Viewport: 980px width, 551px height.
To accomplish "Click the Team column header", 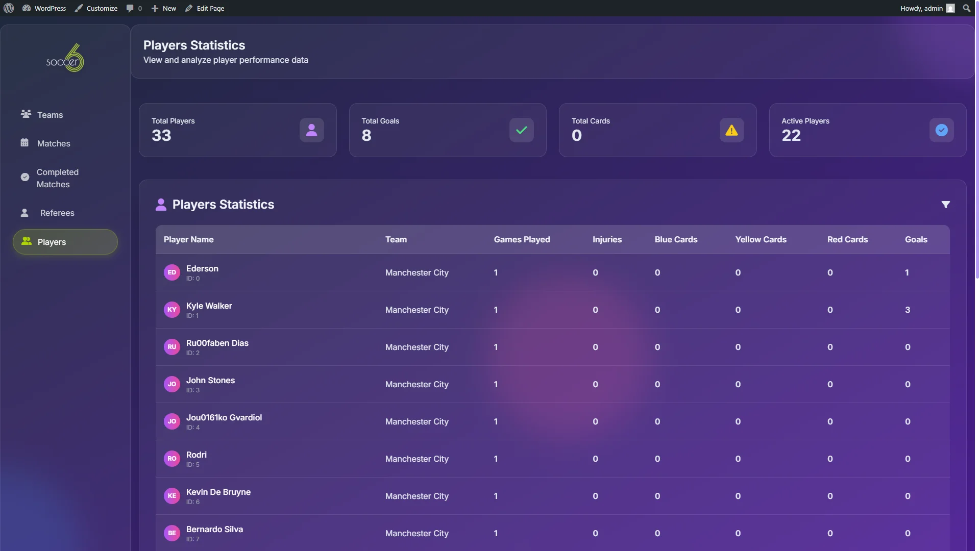I will coord(396,240).
